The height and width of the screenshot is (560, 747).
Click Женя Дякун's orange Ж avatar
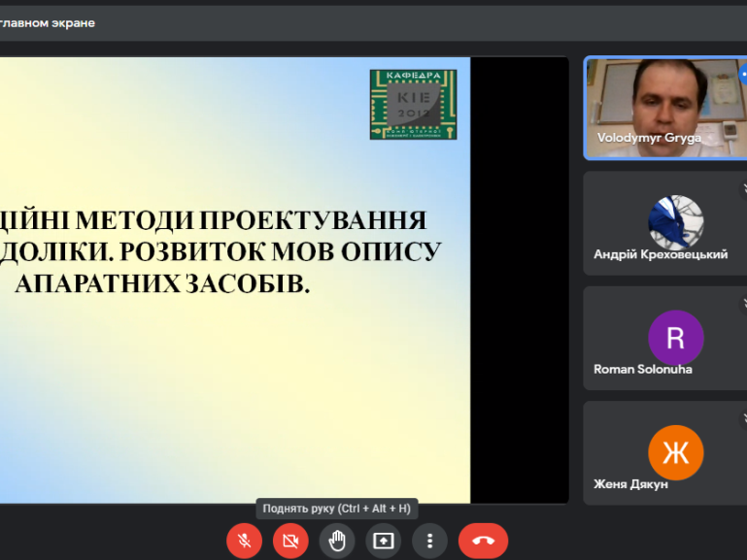point(675,452)
